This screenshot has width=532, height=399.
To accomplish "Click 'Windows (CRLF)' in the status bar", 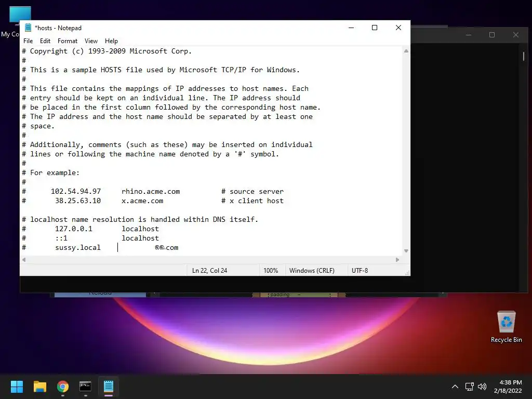I will coord(312,271).
